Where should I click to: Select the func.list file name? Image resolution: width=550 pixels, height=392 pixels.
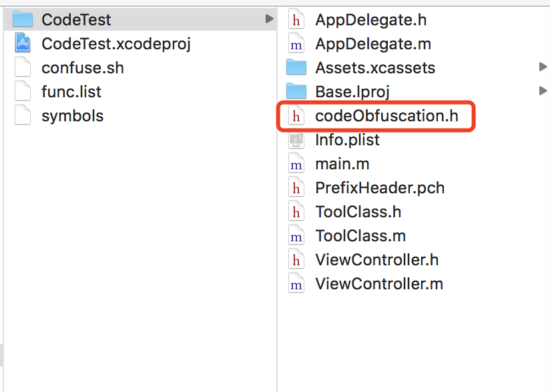pyautogui.click(x=71, y=91)
